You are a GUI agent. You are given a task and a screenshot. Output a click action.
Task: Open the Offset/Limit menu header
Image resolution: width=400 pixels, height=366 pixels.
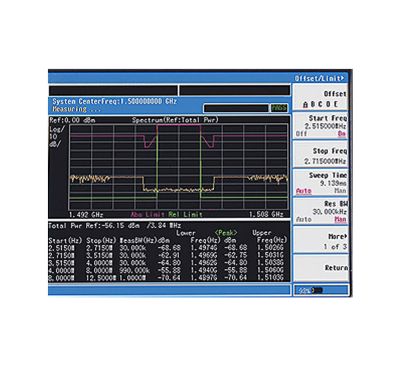[319, 78]
